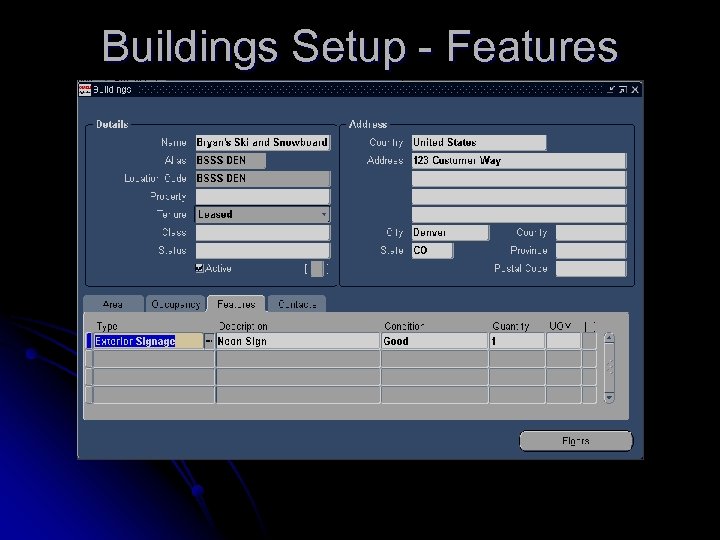Click the Country field United States

[479, 142]
